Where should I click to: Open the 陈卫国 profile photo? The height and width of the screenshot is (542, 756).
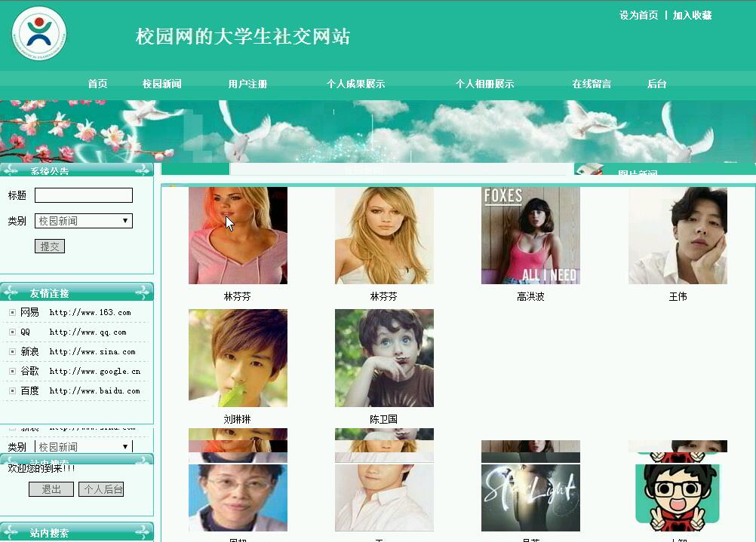click(x=384, y=358)
